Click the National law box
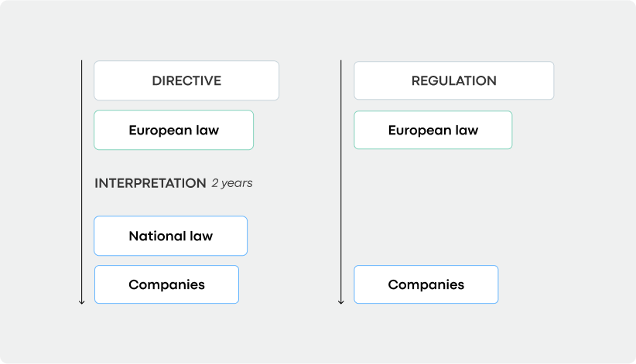This screenshot has width=636, height=364. pyautogui.click(x=171, y=236)
